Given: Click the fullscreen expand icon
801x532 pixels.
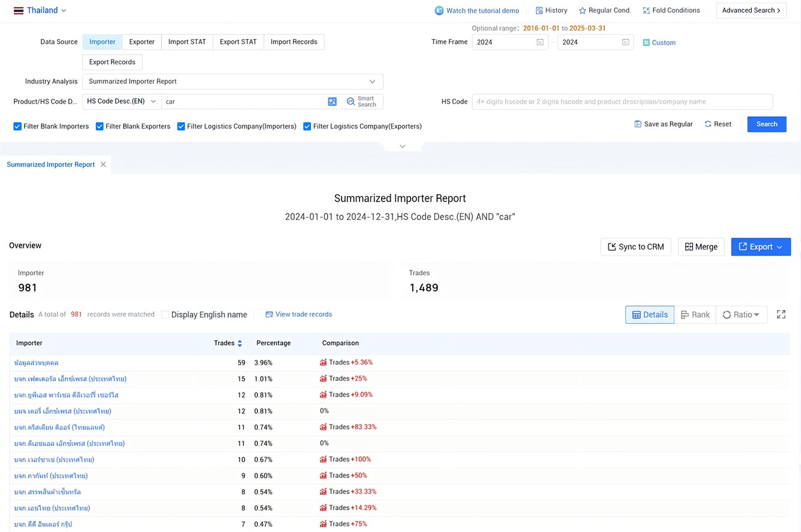Looking at the screenshot, I should (x=781, y=314).
